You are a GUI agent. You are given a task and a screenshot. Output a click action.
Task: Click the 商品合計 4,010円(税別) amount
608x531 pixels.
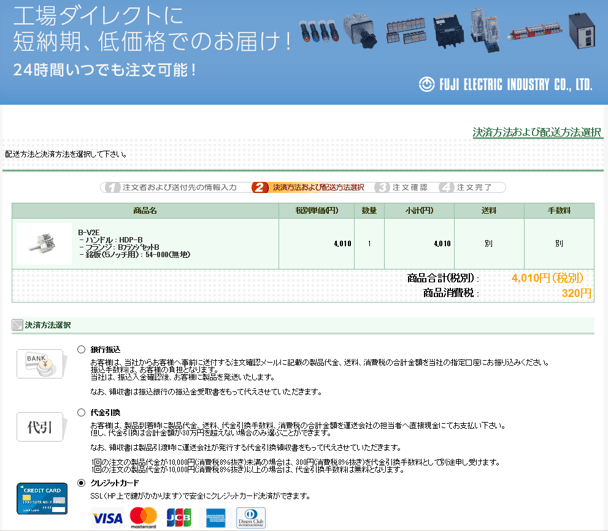tap(547, 278)
